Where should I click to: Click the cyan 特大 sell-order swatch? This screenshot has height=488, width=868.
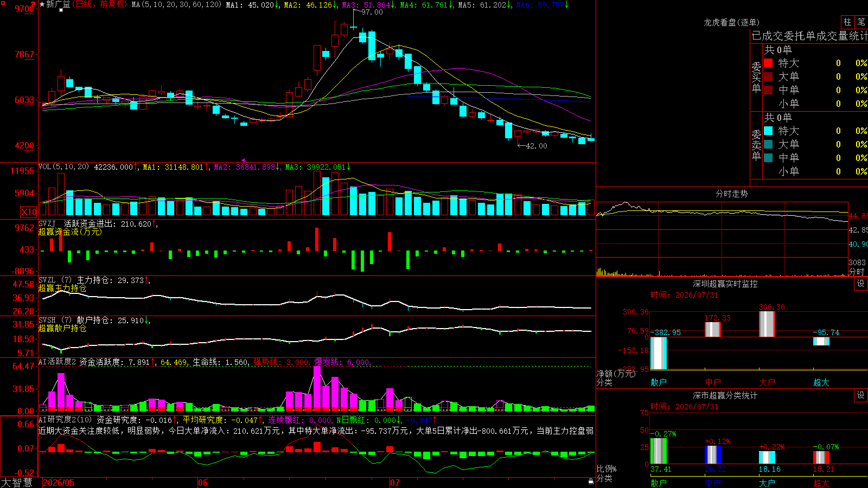pos(768,131)
